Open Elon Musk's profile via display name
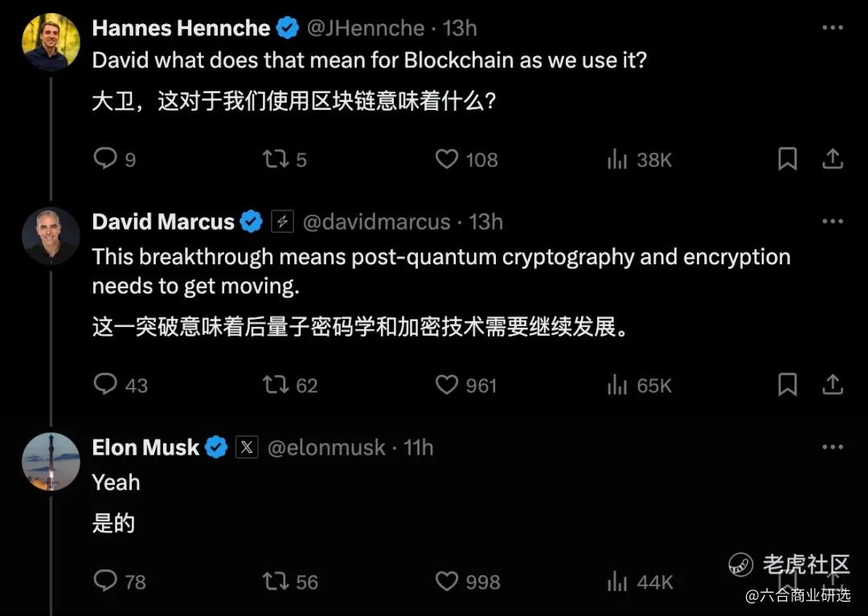This screenshot has height=616, width=868. (x=145, y=447)
